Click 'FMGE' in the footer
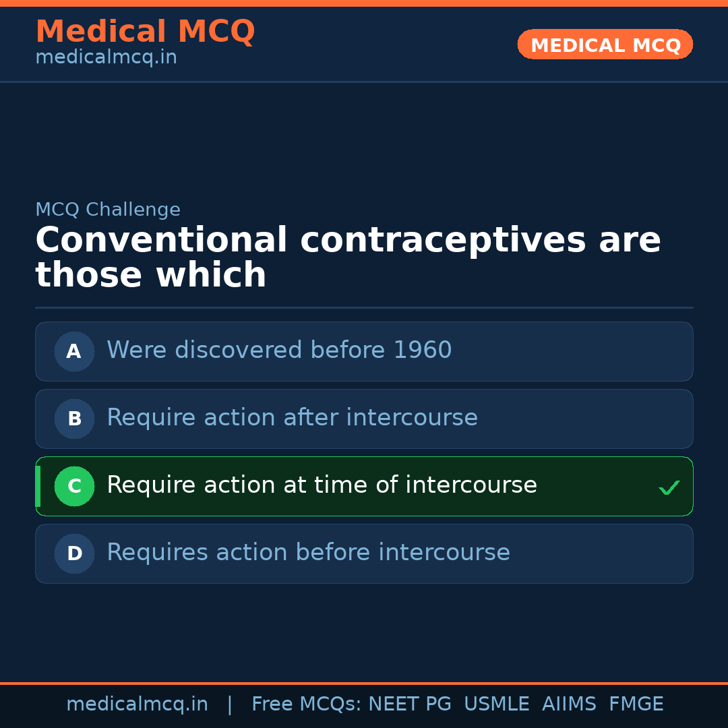Image resolution: width=728 pixels, height=728 pixels. click(x=636, y=704)
